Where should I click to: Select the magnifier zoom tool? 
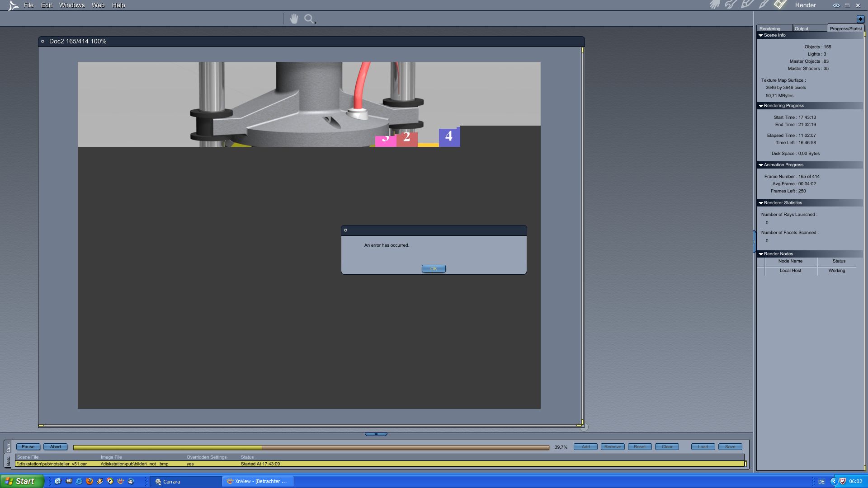click(x=309, y=19)
